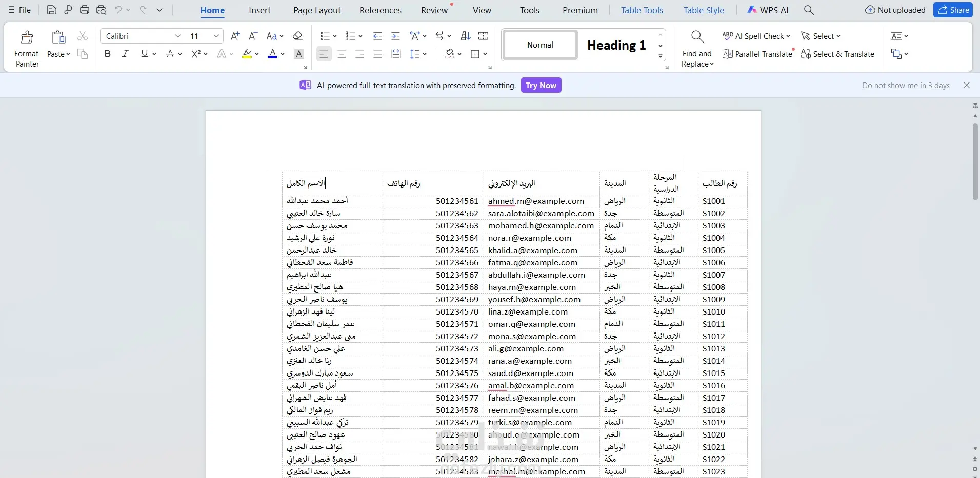Switch to the Page Layout tab
980x478 pixels.
(317, 10)
